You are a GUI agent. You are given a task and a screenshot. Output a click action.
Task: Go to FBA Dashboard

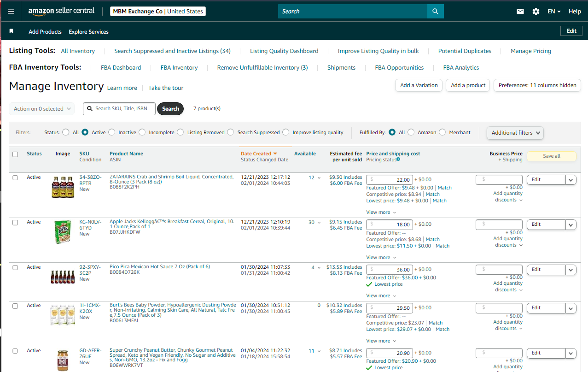pyautogui.click(x=121, y=68)
